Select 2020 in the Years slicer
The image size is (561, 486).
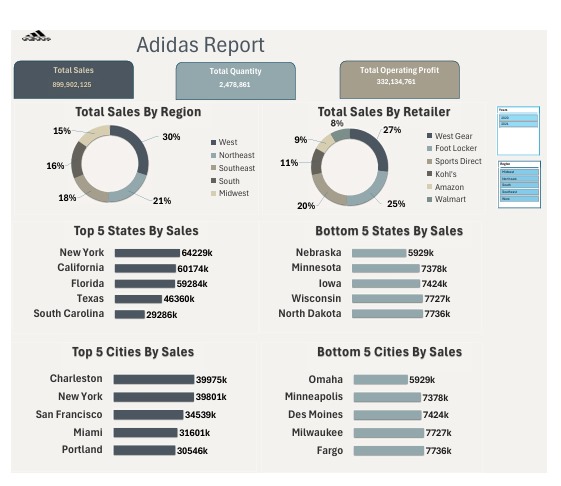(518, 118)
